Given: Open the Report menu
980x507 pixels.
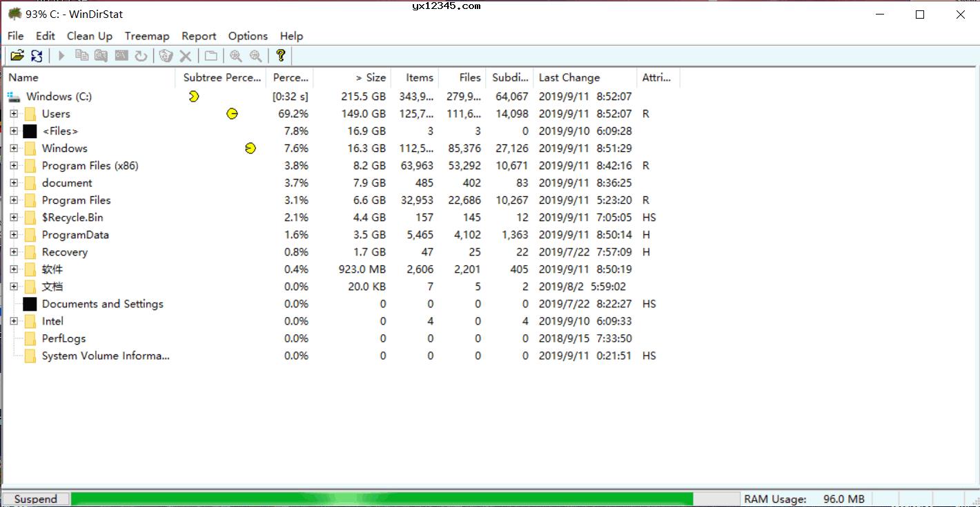Looking at the screenshot, I should [x=199, y=36].
